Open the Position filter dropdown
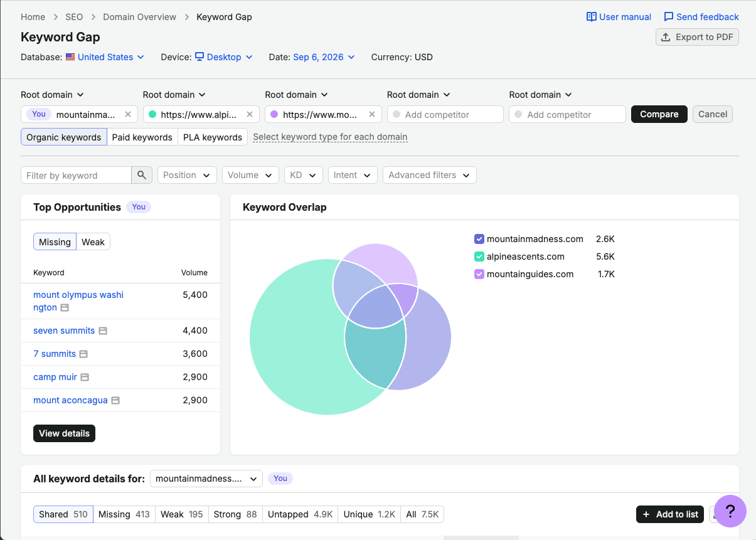Image resolution: width=756 pixels, height=540 pixels. coord(187,175)
